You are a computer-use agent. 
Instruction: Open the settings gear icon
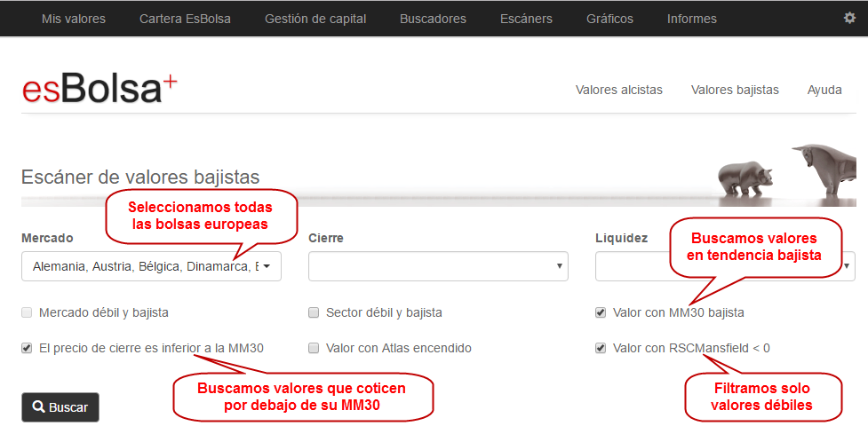(849, 18)
